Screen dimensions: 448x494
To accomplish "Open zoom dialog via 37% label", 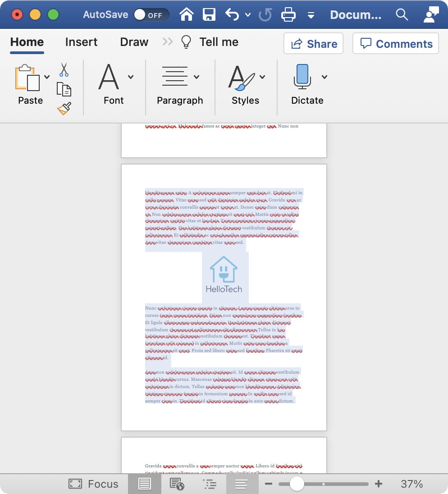I will point(411,484).
